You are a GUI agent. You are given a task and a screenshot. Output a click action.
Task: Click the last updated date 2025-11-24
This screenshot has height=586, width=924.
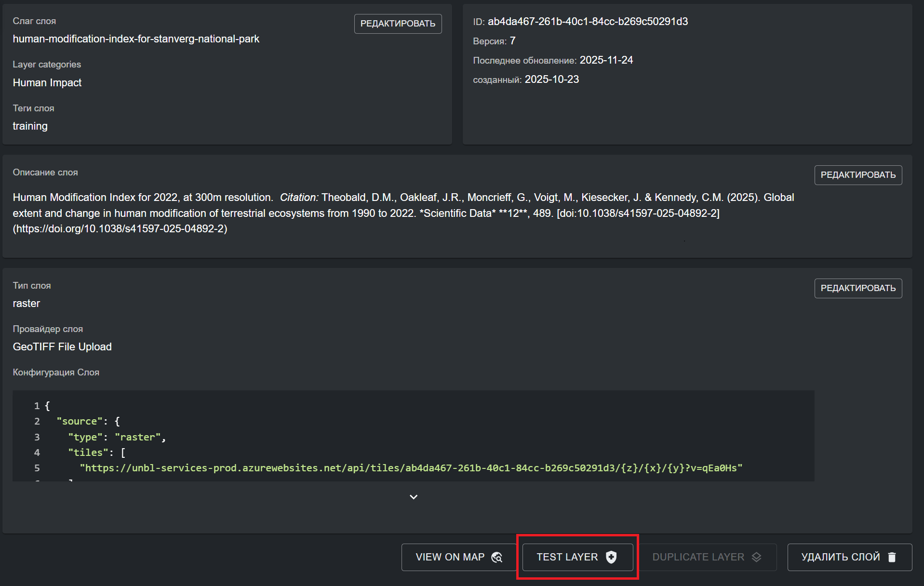click(x=606, y=60)
